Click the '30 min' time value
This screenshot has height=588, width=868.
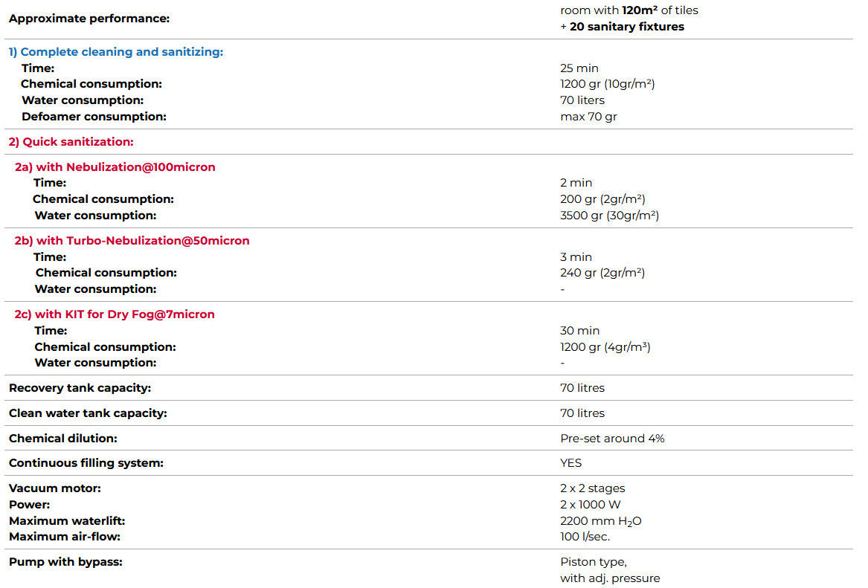tap(579, 331)
